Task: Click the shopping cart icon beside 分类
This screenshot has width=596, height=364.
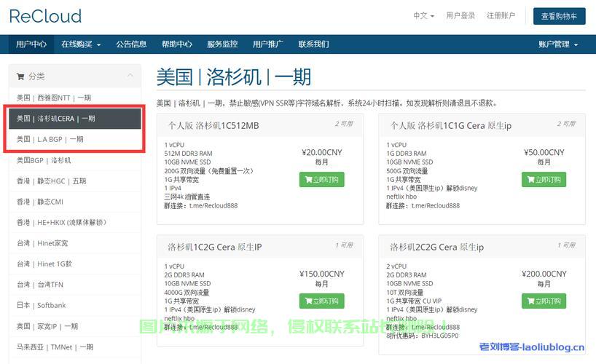Action: click(20, 76)
